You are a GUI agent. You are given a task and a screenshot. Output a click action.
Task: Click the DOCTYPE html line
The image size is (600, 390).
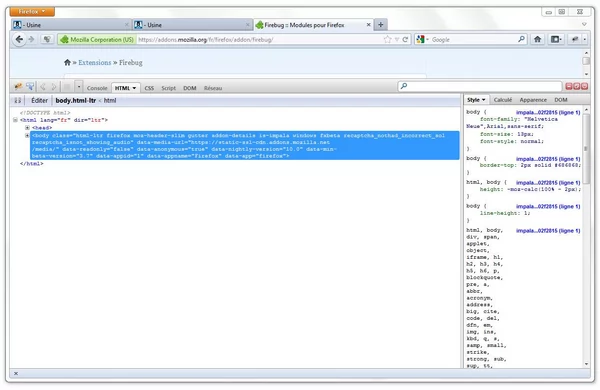45,113
